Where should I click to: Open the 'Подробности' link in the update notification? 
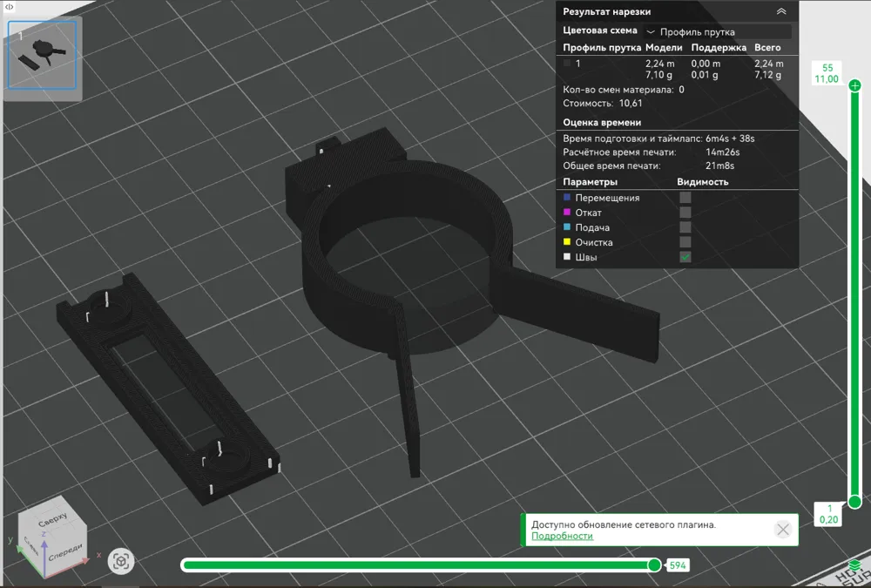coord(562,534)
